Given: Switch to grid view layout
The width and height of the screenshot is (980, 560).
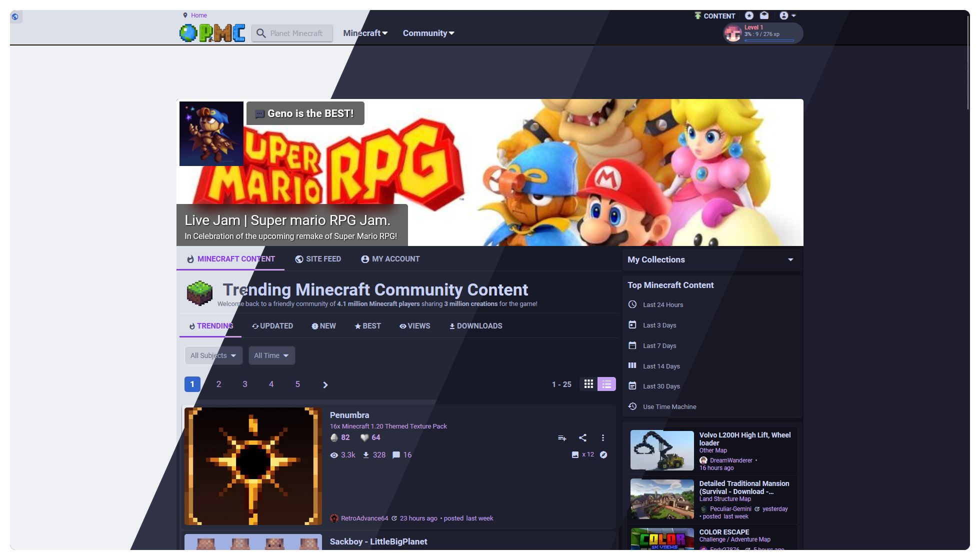Looking at the screenshot, I should [588, 384].
